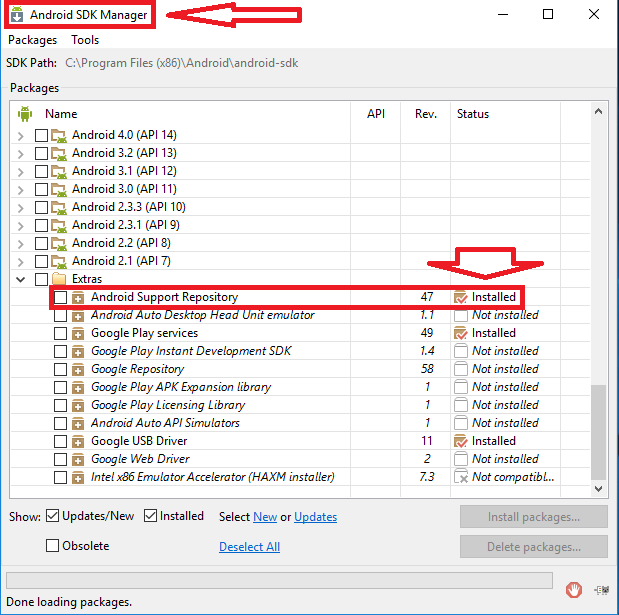Click the folder icon for Android 4.0 (API 14)
Viewport: 619px width, 615px height.
59,135
